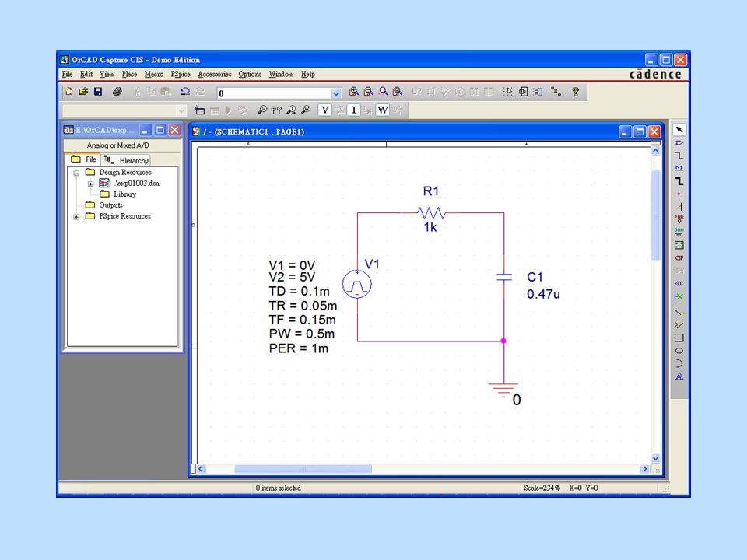
Task: Expand the PSpice Resources tree node
Action: click(76, 217)
